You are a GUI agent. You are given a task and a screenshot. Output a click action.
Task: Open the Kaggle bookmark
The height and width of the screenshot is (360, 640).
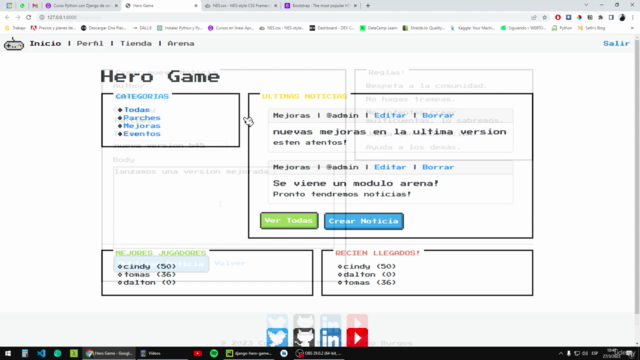[473, 28]
